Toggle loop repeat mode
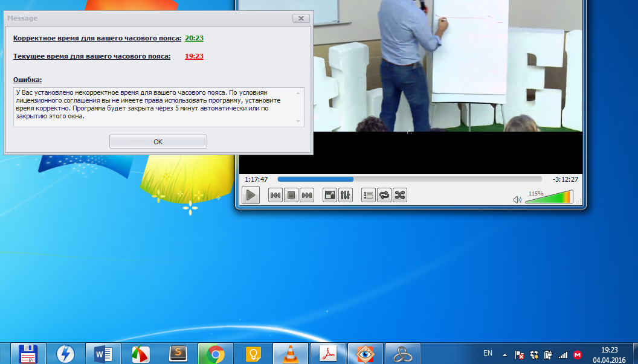 click(x=384, y=195)
